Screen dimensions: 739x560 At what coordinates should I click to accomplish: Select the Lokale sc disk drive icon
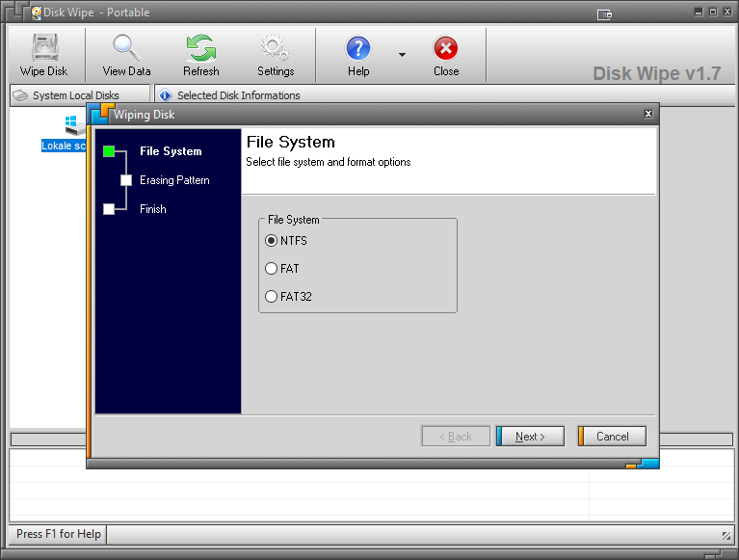point(74,125)
